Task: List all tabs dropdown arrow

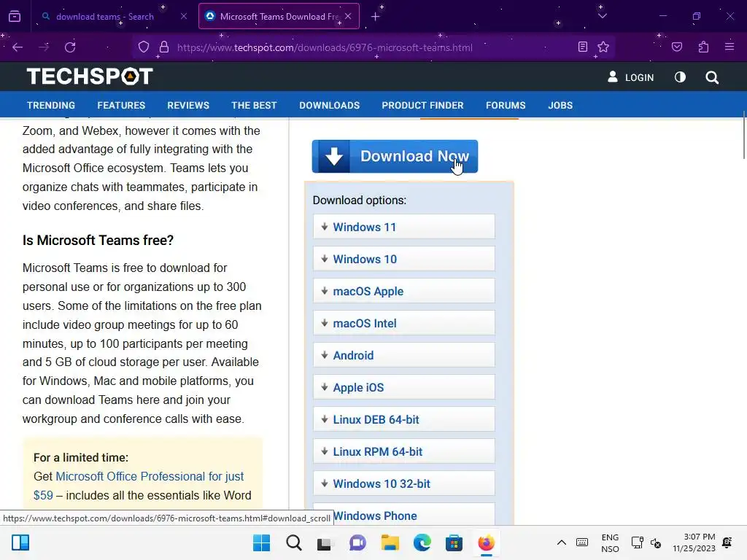Action: (602, 16)
